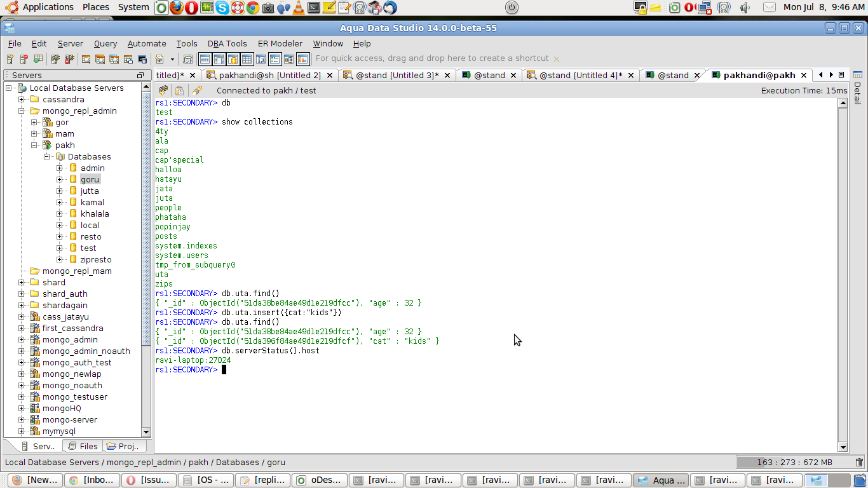The height and width of the screenshot is (488, 868).
Task: Select the cass_jatayu server
Action: (x=65, y=317)
